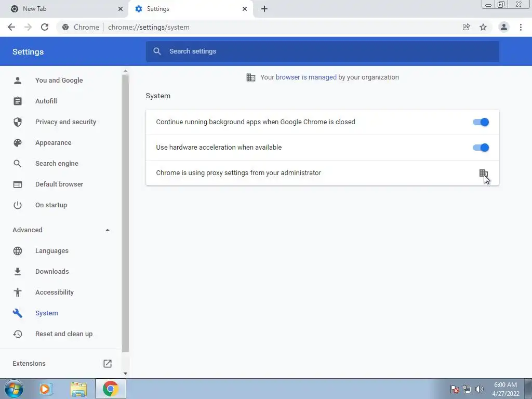Go to Privacy and security section
The image size is (532, 399).
click(66, 122)
